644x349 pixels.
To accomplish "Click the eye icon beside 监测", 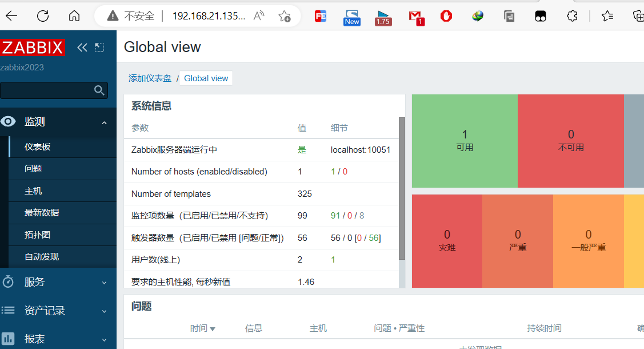I will pyautogui.click(x=8, y=121).
